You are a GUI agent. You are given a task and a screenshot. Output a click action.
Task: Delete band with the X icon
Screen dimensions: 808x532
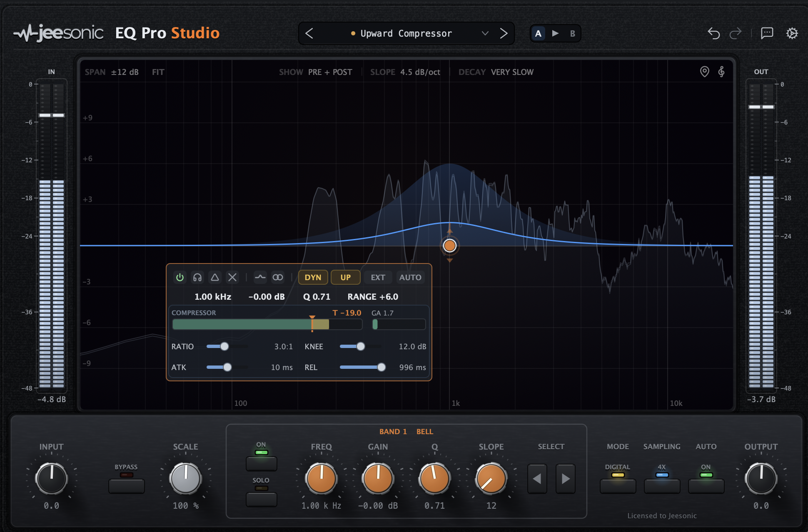pyautogui.click(x=232, y=277)
